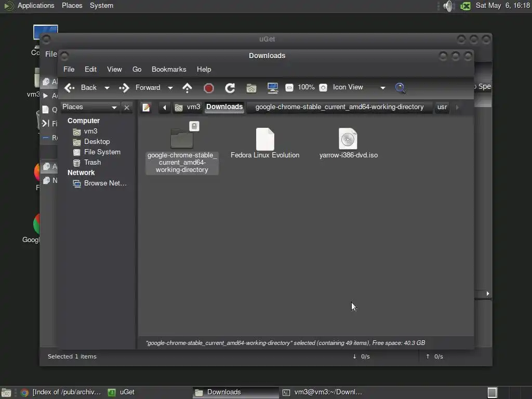
Task: Go to google-chrome-stable working-directory path button
Action: pyautogui.click(x=339, y=107)
